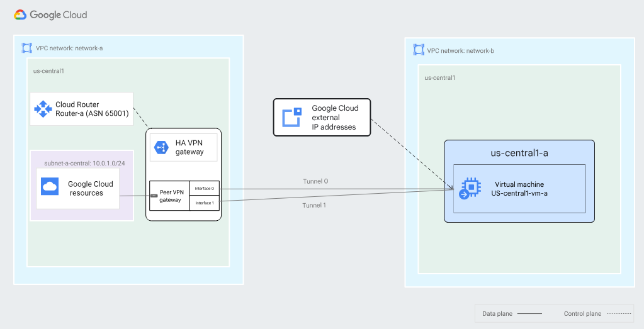Click the Data plane legend label
This screenshot has height=329, width=644.
pyautogui.click(x=497, y=314)
